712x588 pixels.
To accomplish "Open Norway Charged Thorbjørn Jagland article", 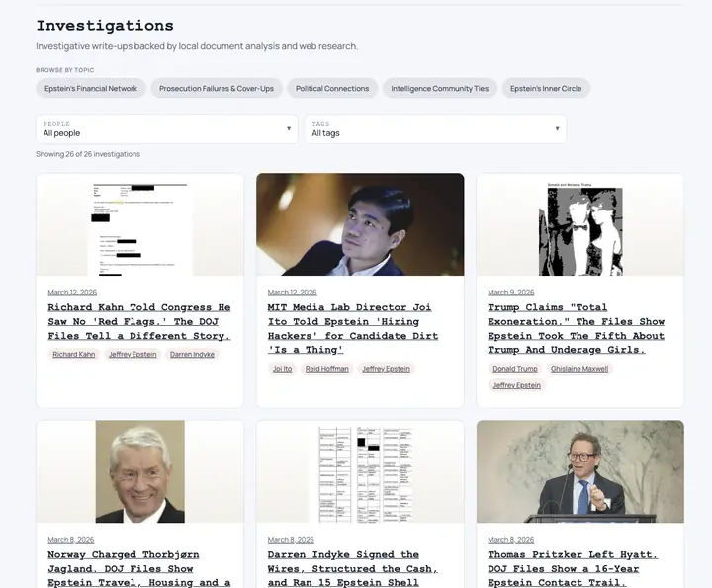I will (139, 568).
